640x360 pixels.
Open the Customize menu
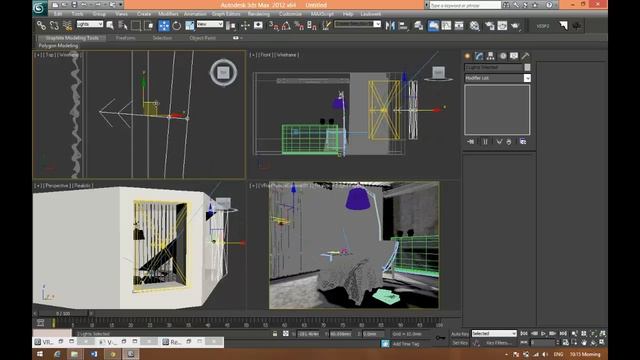point(290,14)
